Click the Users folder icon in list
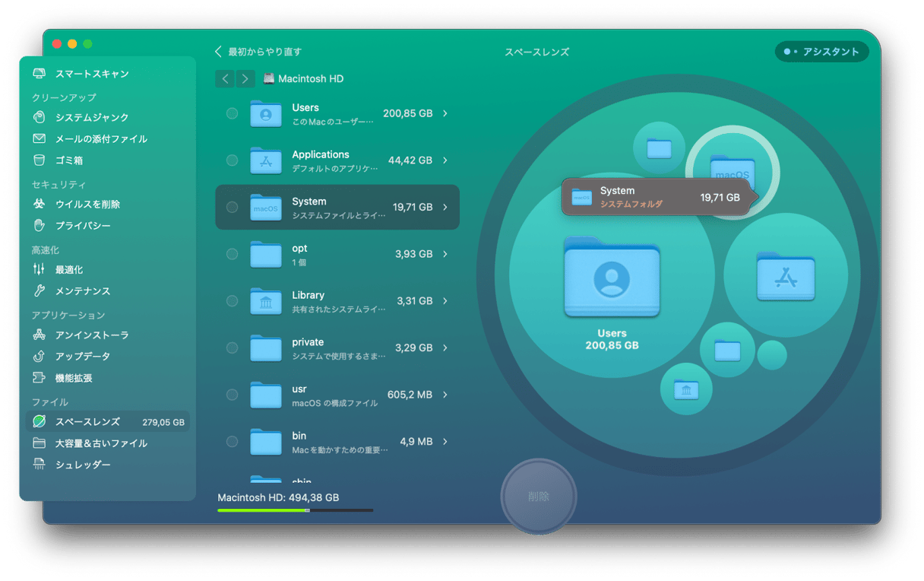The image size is (924, 581). (266, 113)
